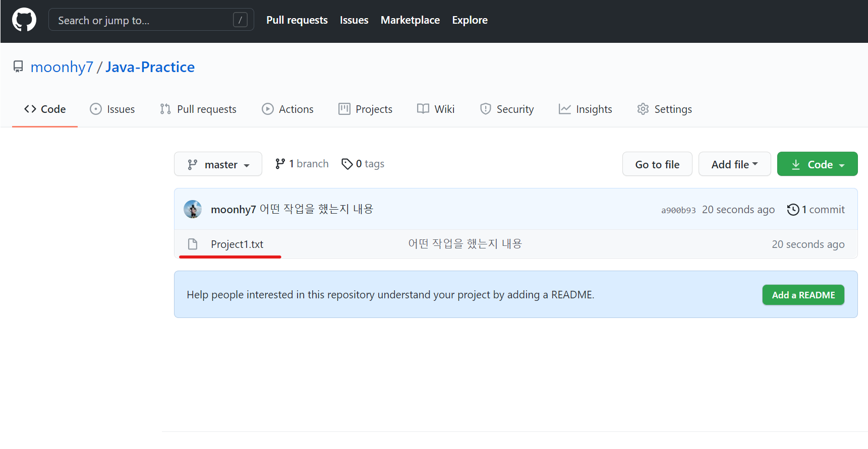
Task: Open the Actions tab
Action: pos(287,109)
